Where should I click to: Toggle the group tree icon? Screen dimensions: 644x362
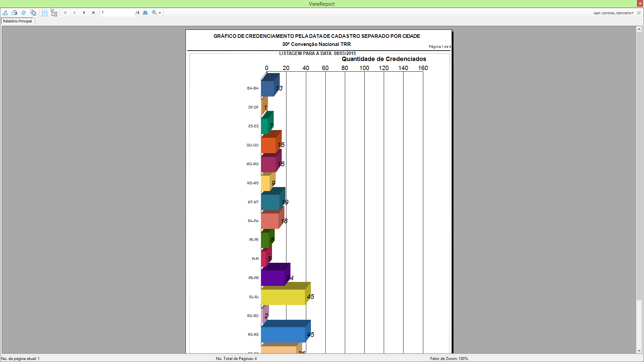point(54,13)
